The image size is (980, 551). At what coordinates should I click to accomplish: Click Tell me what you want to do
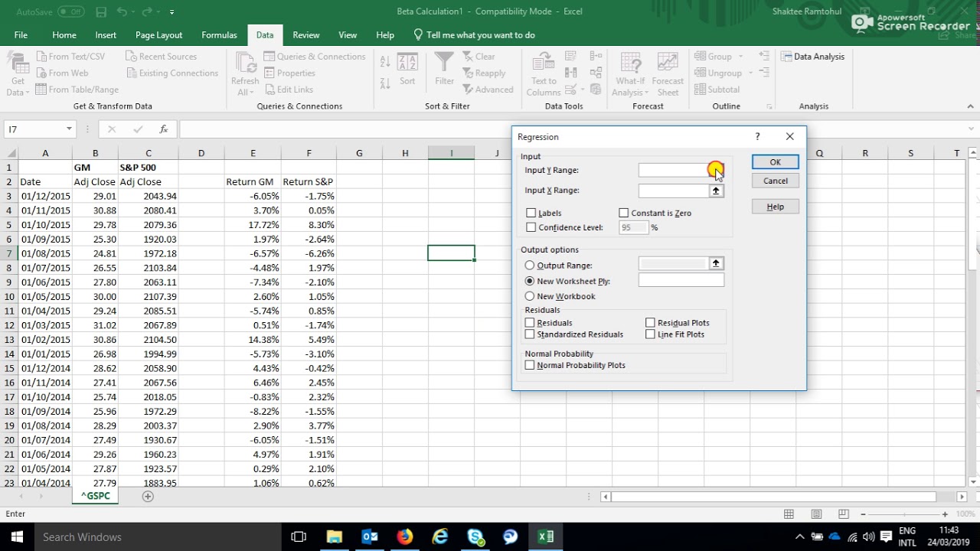473,35
